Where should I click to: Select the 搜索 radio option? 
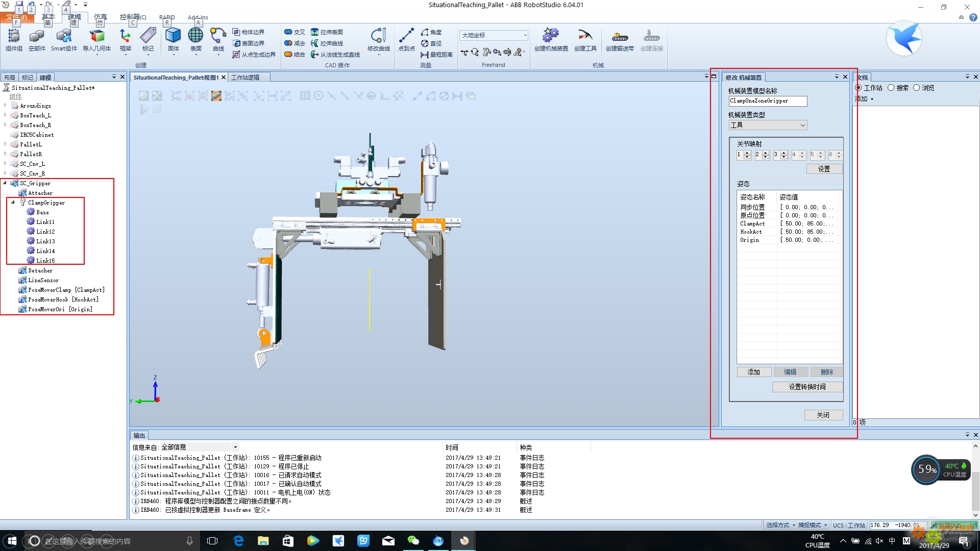tap(891, 88)
